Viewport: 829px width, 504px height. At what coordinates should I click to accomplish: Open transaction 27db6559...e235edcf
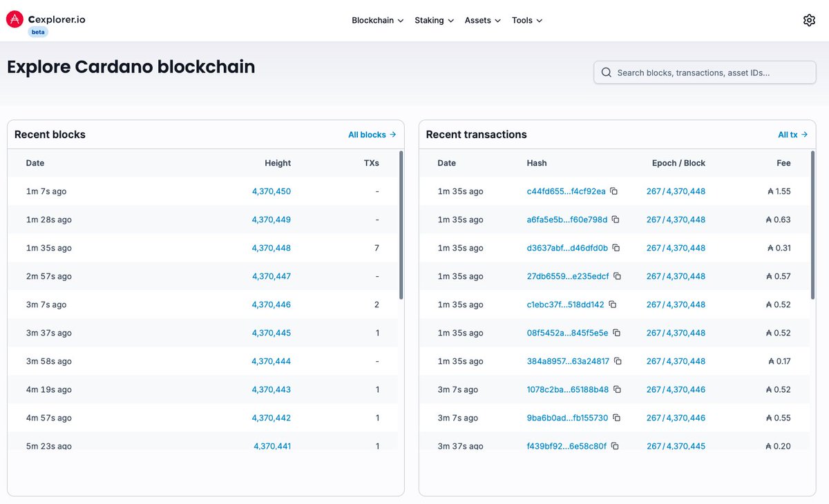point(568,276)
